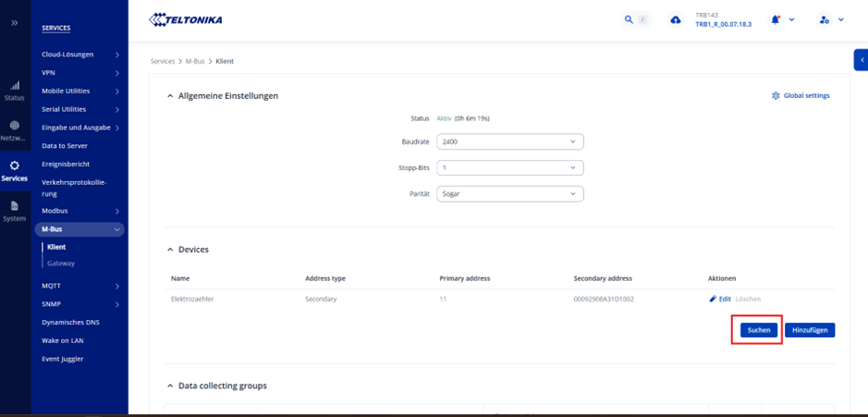Expand the Mobile Utilities menu
Viewport: 868px width, 417px height.
(x=80, y=91)
